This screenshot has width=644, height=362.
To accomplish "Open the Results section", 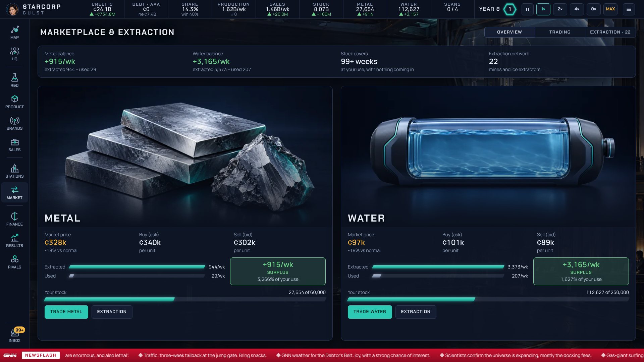I will (14, 241).
